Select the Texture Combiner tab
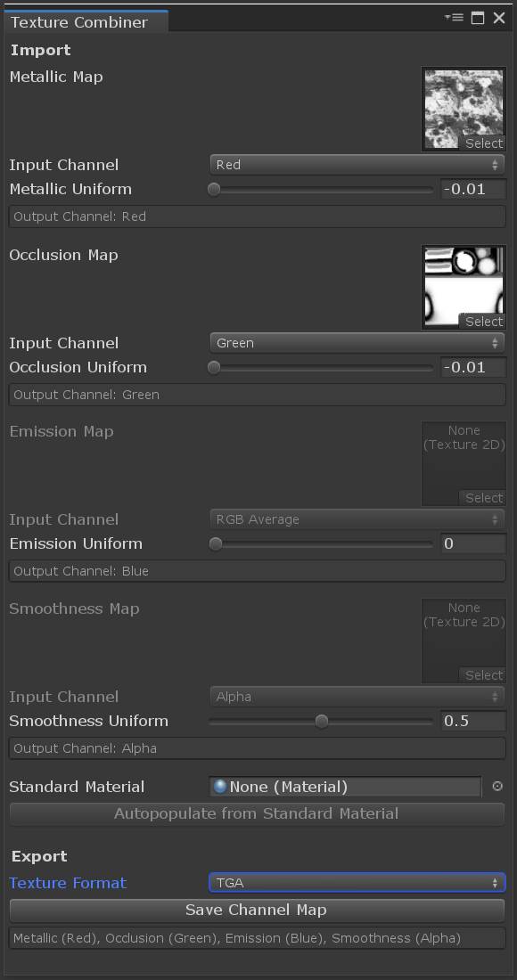This screenshot has width=517, height=980. pyautogui.click(x=80, y=22)
